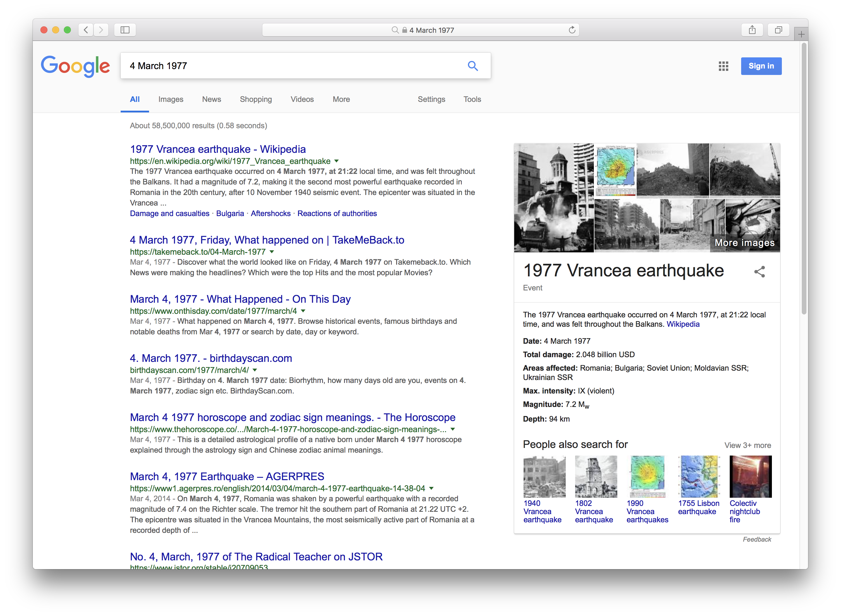Viewport: 841px width, 616px height.
Task: Expand the arrow beside agerpres.ro URL
Action: 431,488
